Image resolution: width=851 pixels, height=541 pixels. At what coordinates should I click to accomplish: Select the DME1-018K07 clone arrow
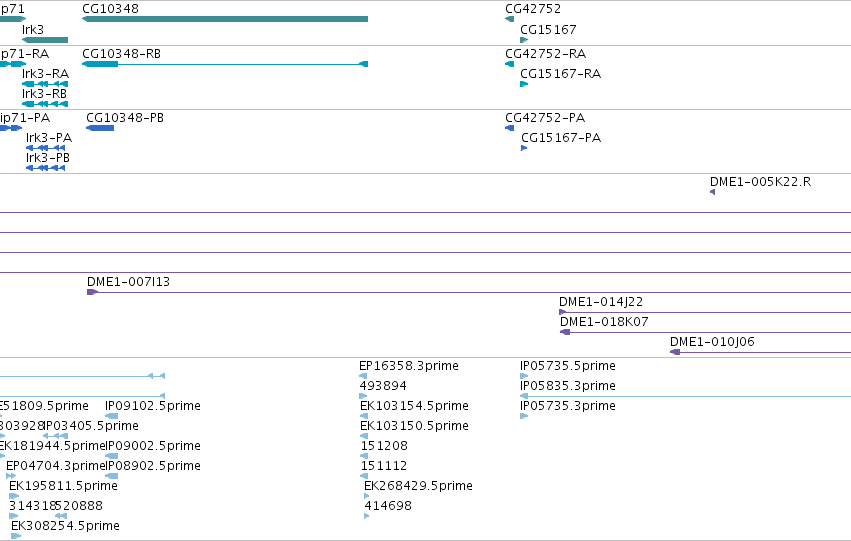pyautogui.click(x=565, y=332)
